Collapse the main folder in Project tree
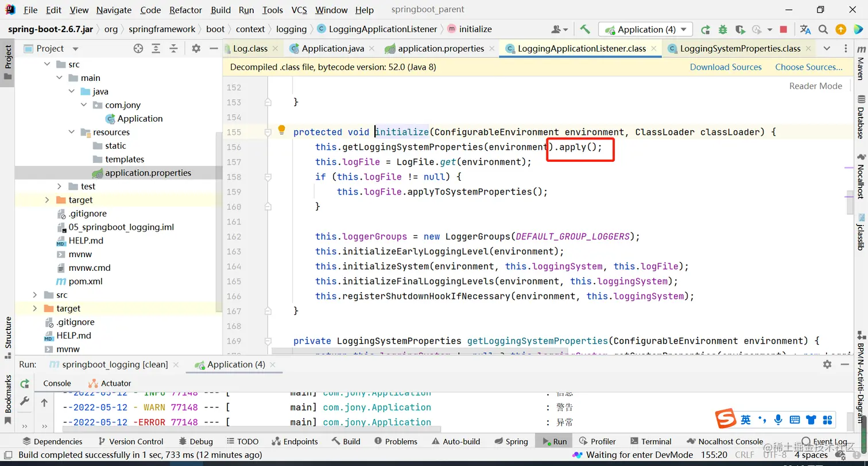 (59, 78)
